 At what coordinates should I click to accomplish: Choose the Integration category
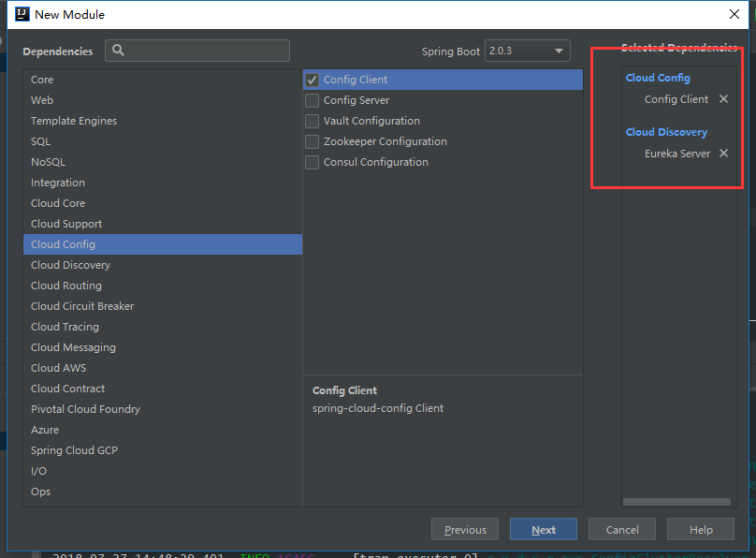pos(163,183)
